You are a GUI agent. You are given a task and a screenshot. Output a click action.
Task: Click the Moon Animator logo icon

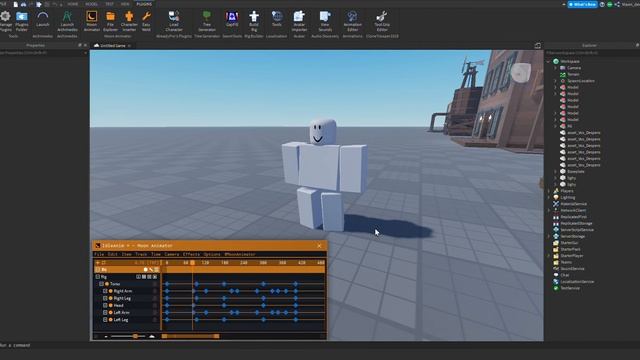tap(98, 245)
